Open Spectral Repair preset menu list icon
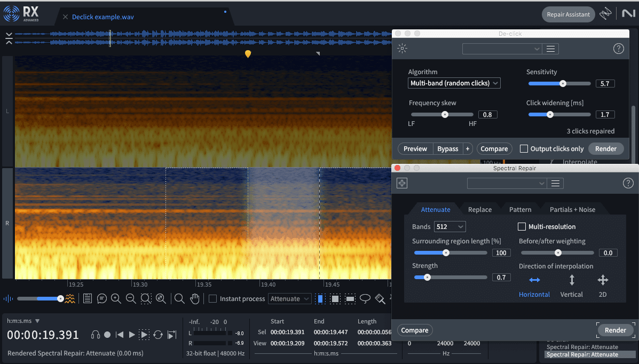The image size is (639, 364). point(555,184)
